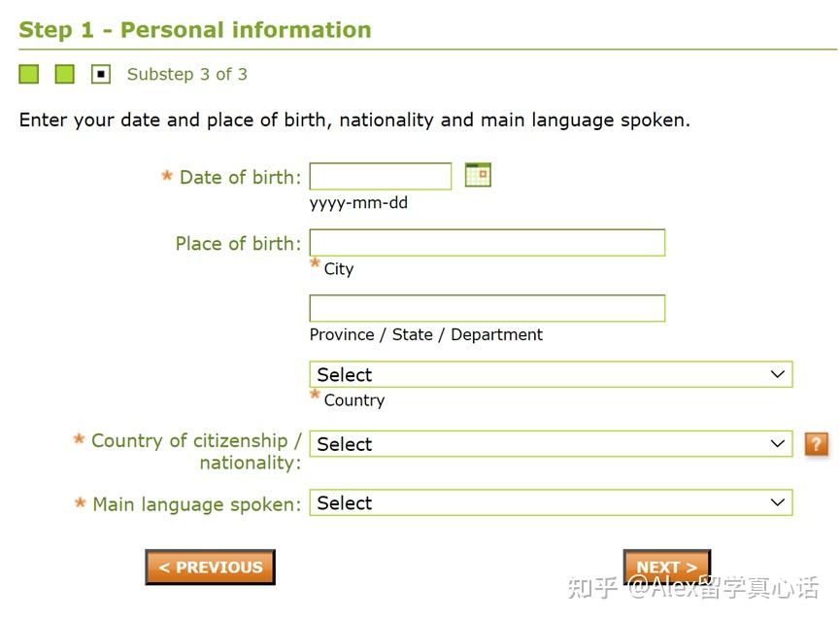Image resolution: width=840 pixels, height=621 pixels.
Task: Open the Country of birth dropdown
Action: [551, 375]
